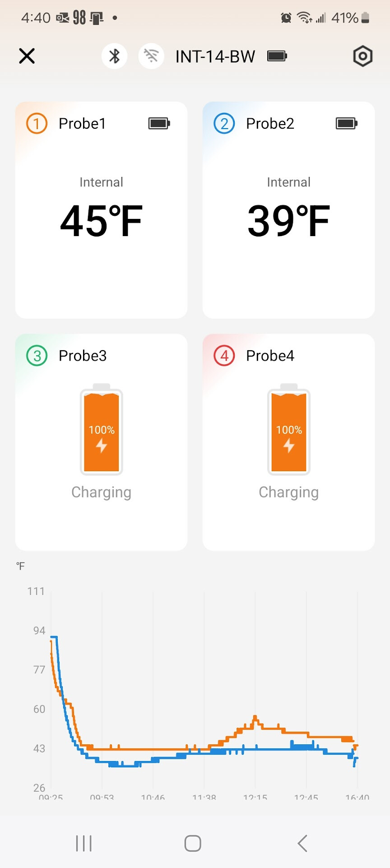Tap the blue line's starting peak on graph
Screen dimensions: 390x868
point(54,637)
